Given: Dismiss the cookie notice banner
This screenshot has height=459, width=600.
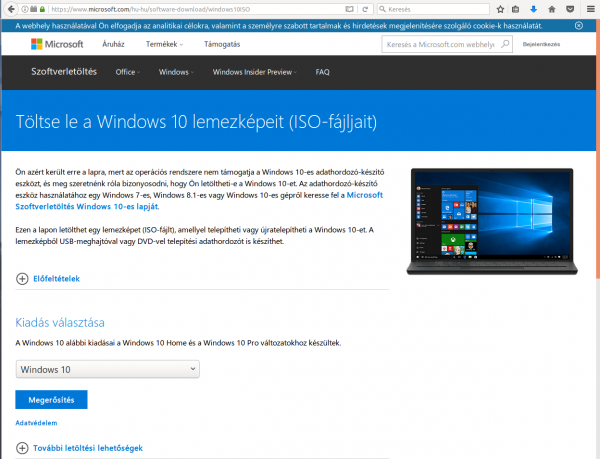Looking at the screenshot, I should tap(579, 26).
